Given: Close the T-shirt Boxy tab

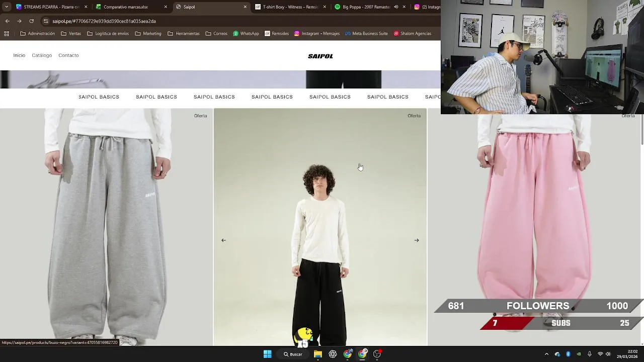Looking at the screenshot, I should (325, 7).
